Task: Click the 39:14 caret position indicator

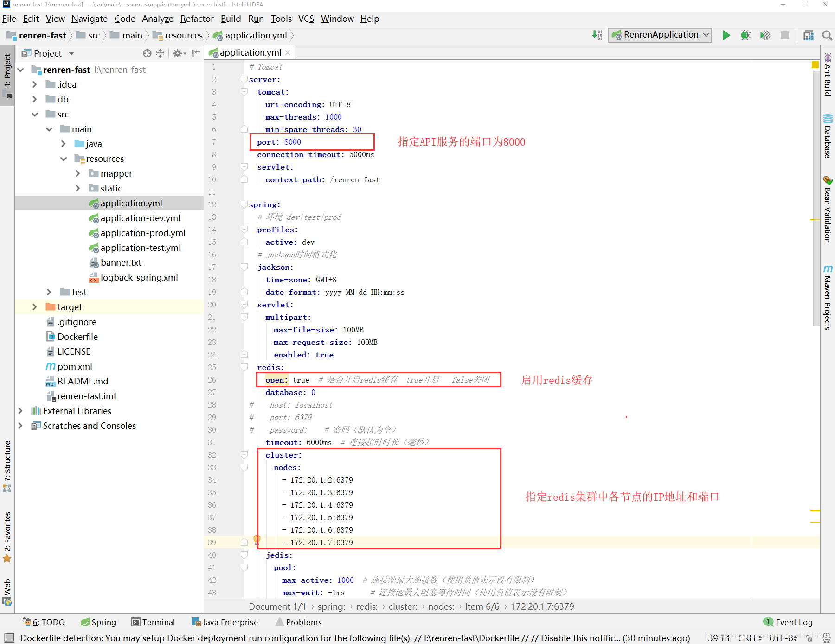Action: (719, 638)
